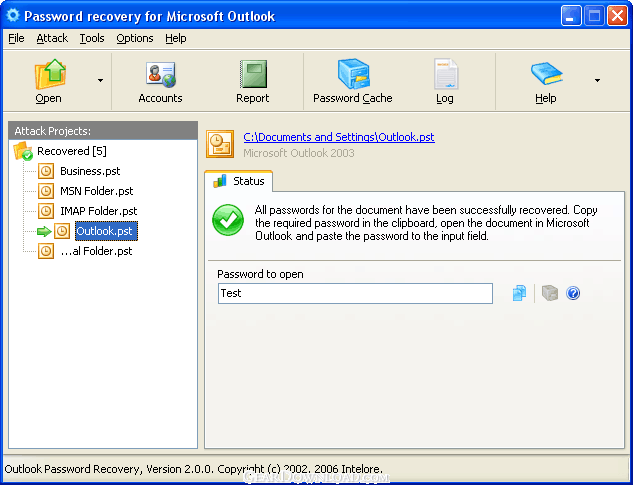Image resolution: width=633 pixels, height=485 pixels.
Task: Click the Open folder toolbar icon
Action: click(50, 75)
